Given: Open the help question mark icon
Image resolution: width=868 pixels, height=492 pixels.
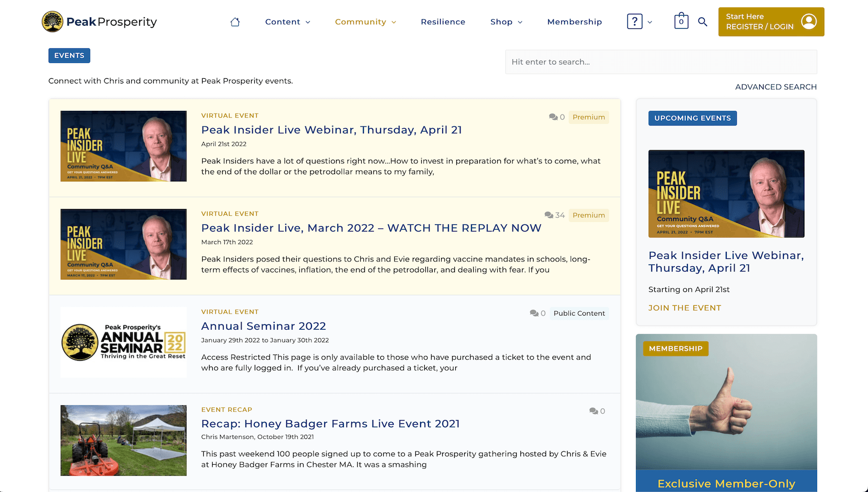Looking at the screenshot, I should click(x=634, y=22).
